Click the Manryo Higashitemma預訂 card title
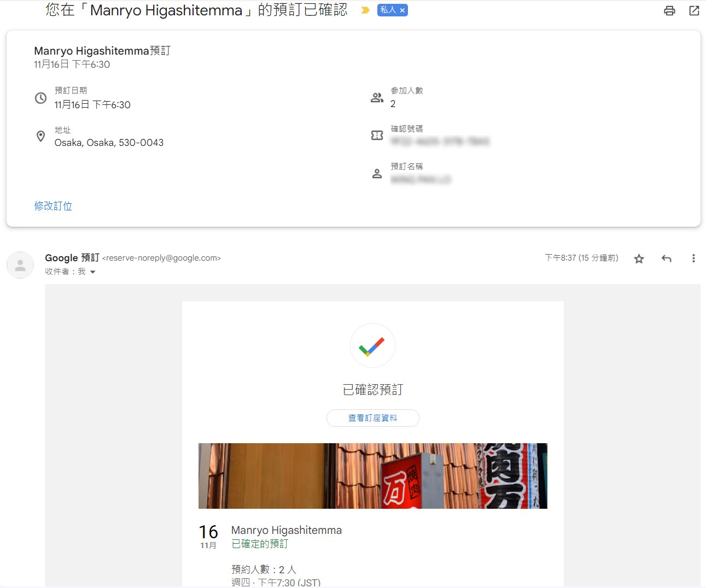 click(102, 51)
